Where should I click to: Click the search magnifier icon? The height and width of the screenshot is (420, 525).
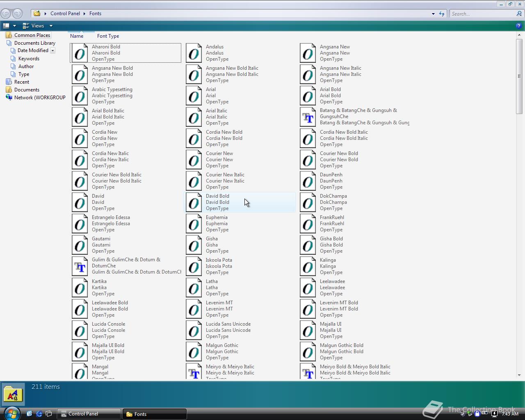[519, 14]
